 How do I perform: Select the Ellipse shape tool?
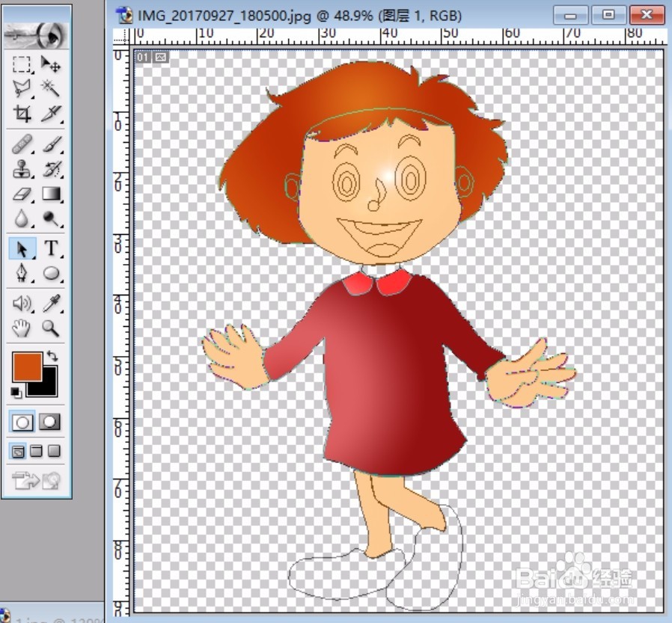click(51, 273)
